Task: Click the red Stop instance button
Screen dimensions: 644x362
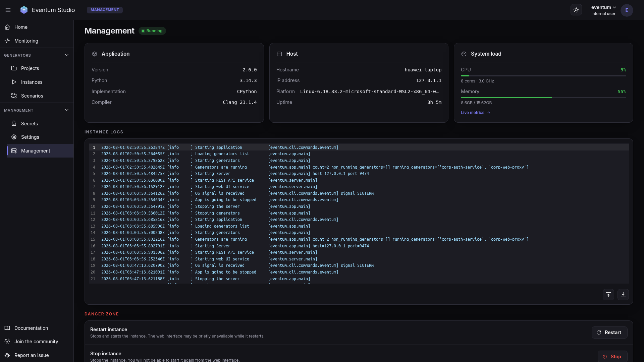Action: [x=612, y=357]
